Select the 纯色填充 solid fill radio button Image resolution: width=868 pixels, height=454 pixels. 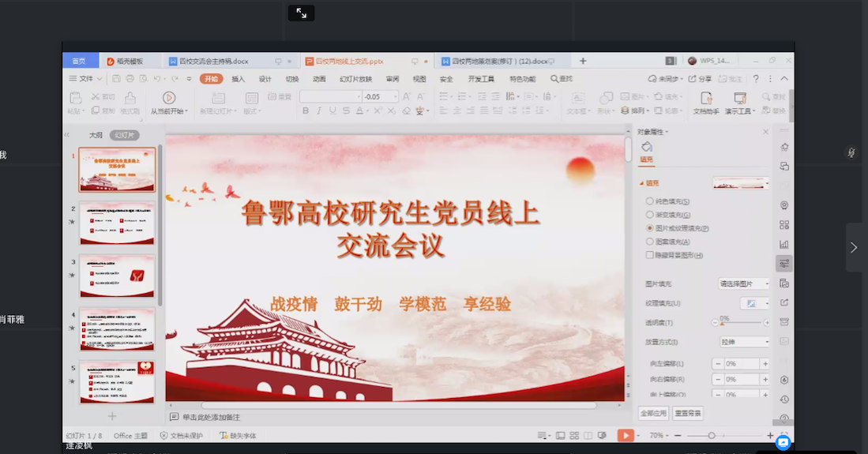coord(650,201)
